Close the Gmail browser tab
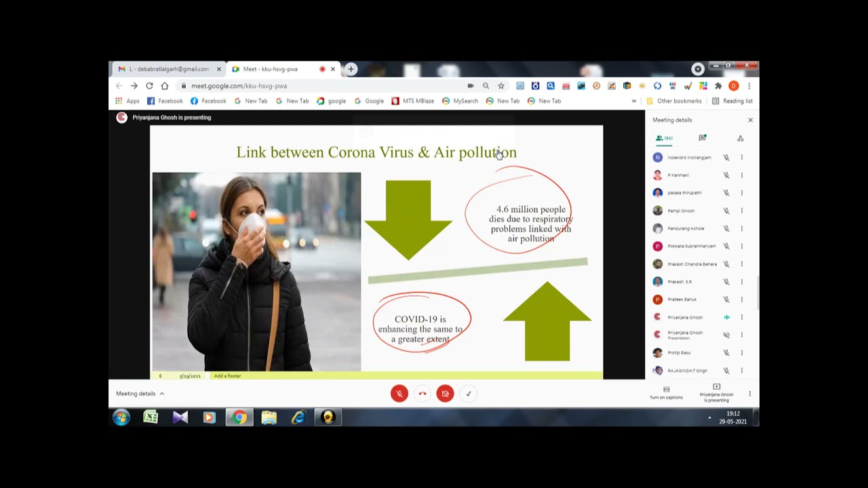Screen dimensions: 868x488 coord(219,69)
